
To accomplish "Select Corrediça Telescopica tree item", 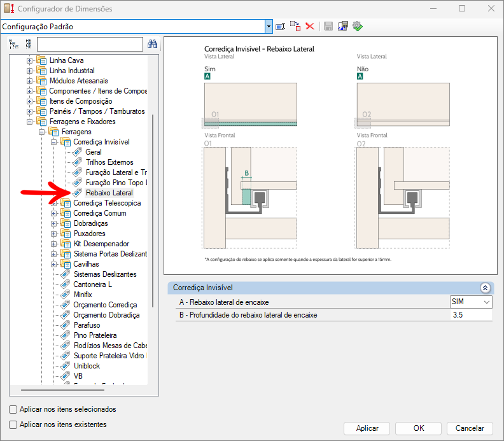I will coord(107,203).
